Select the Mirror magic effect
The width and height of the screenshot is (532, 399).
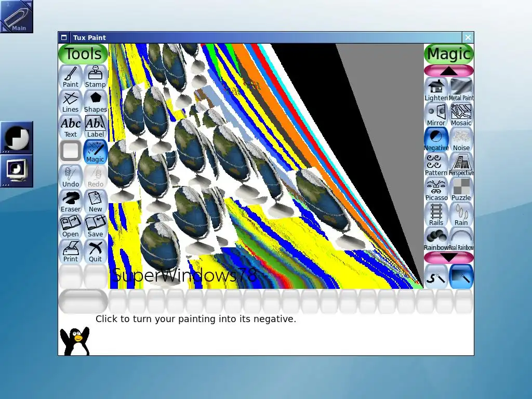tap(436, 115)
